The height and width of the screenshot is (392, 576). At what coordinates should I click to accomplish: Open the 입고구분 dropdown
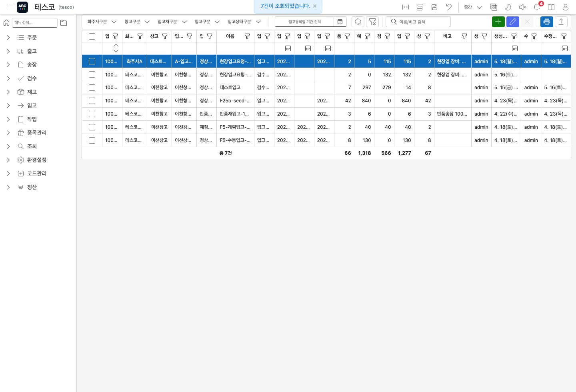coord(207,22)
